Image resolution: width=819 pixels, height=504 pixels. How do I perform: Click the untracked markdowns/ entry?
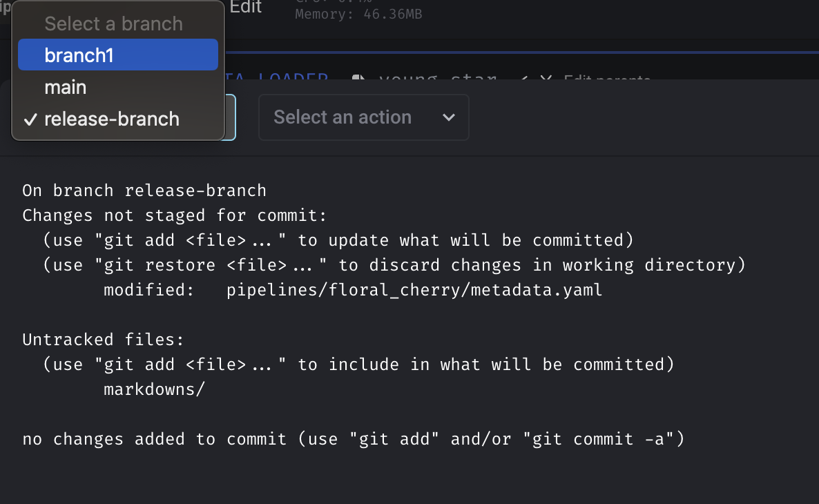154,389
